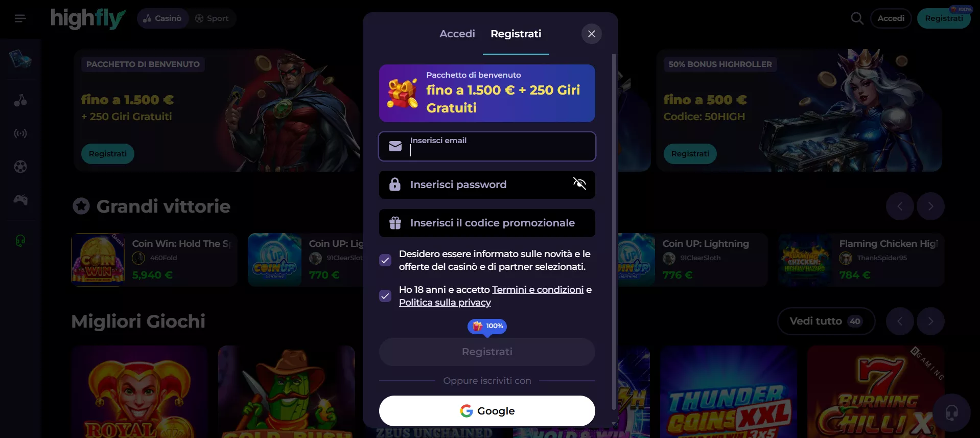Open the soccer ball sidebar icon
Viewport: 980px width, 438px height.
pos(20,167)
